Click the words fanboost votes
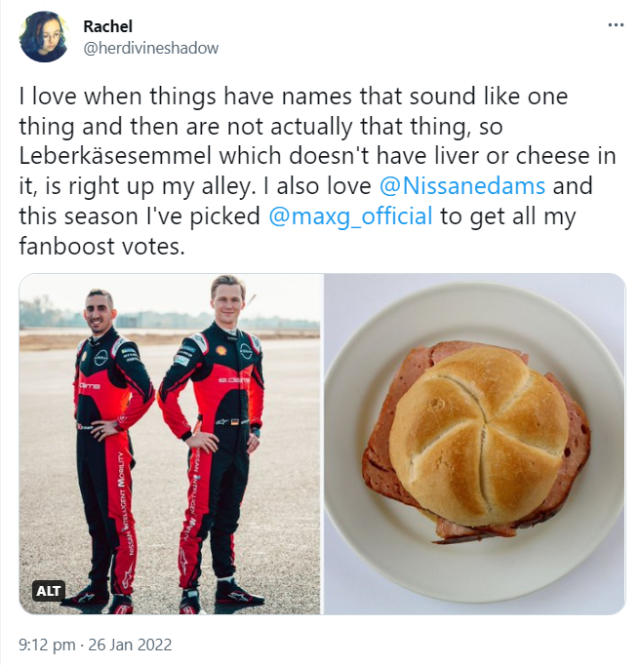Viewport: 640px width, 665px height. pos(102,246)
